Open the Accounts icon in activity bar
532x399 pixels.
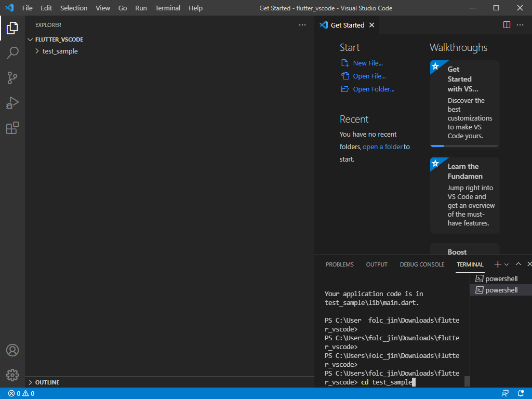pyautogui.click(x=12, y=350)
